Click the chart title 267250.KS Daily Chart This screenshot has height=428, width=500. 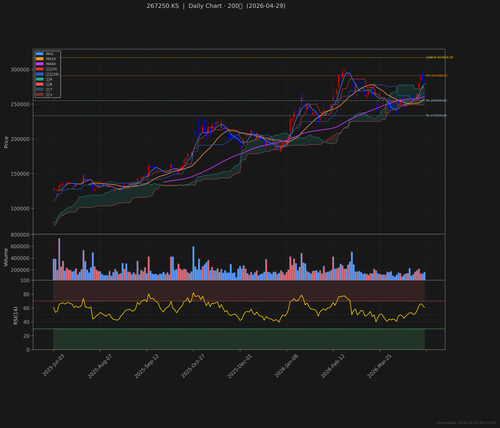(216, 6)
